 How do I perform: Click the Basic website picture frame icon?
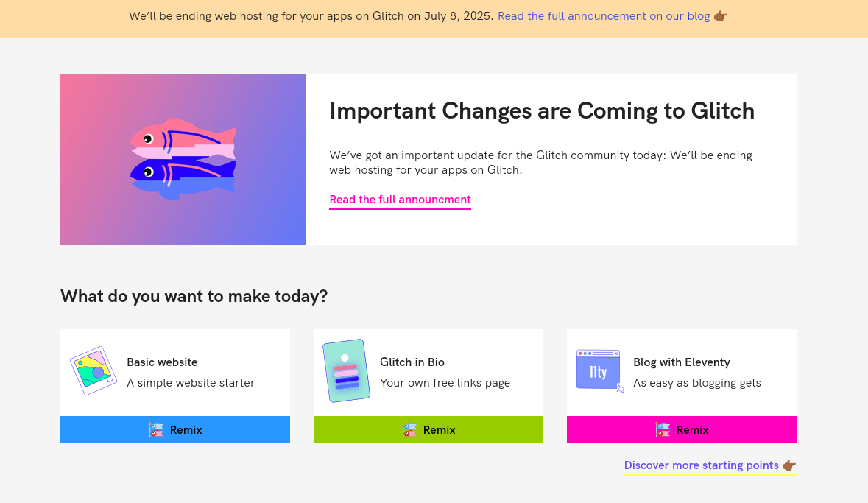(93, 370)
